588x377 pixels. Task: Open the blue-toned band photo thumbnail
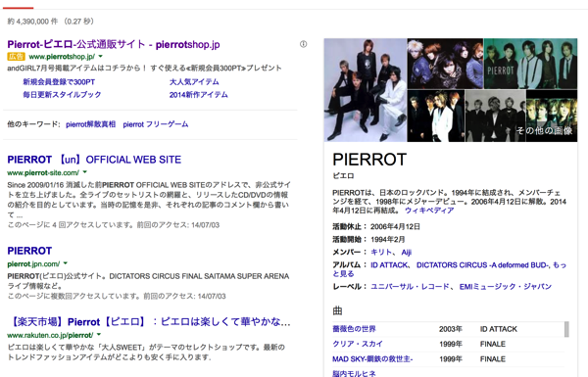tap(445, 64)
